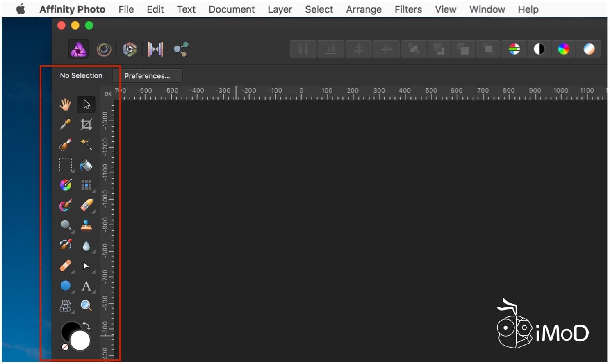Image resolution: width=610 pixels, height=364 pixels.
Task: Select the Paint Brush tool
Action: point(66,205)
